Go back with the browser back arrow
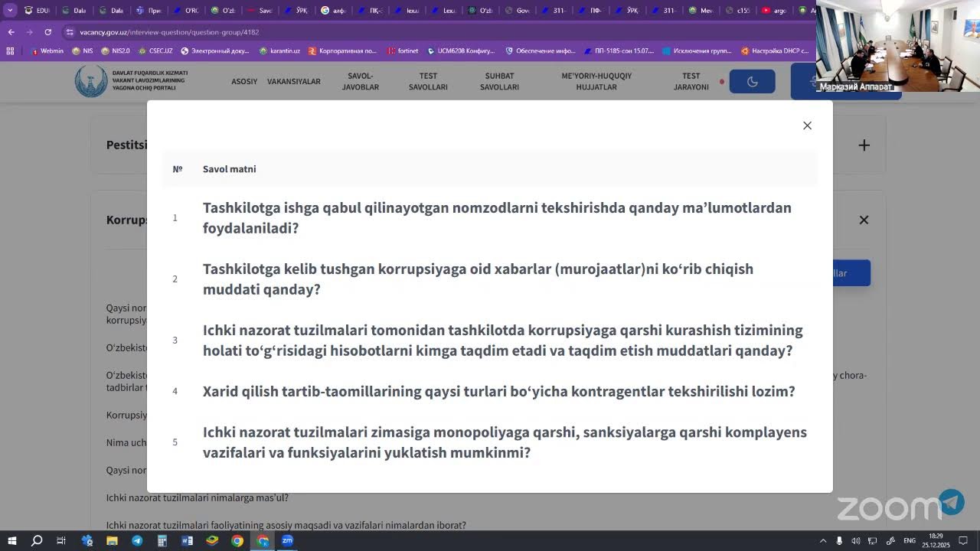The height and width of the screenshot is (551, 980). tap(11, 32)
